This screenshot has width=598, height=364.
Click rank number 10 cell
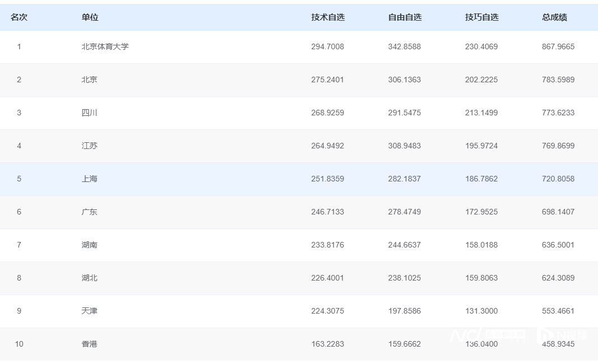pyautogui.click(x=19, y=344)
